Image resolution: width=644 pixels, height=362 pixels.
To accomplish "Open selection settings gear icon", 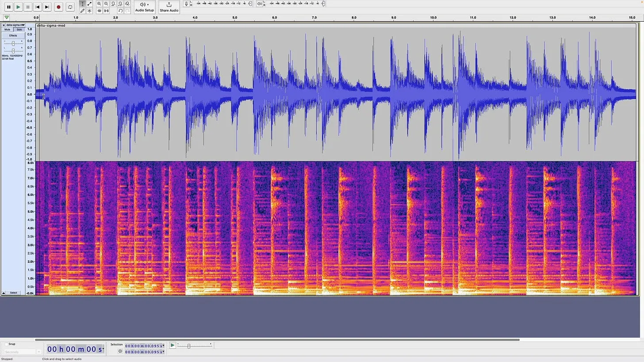I will [x=120, y=351].
